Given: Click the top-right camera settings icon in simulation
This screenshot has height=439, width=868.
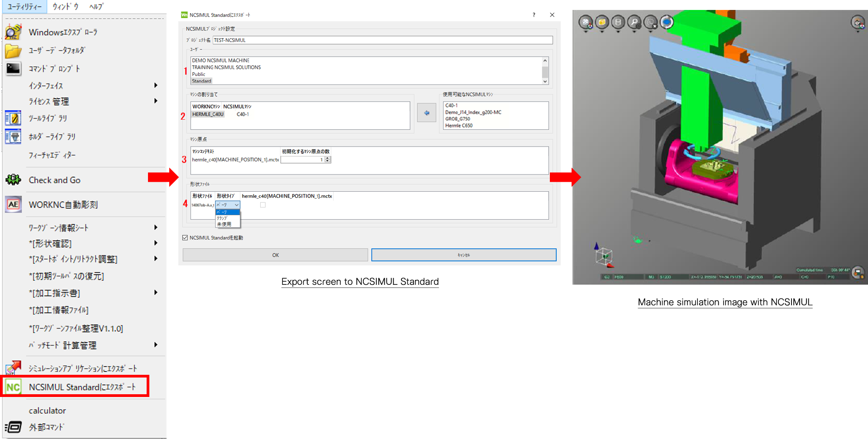Looking at the screenshot, I should point(858,22).
